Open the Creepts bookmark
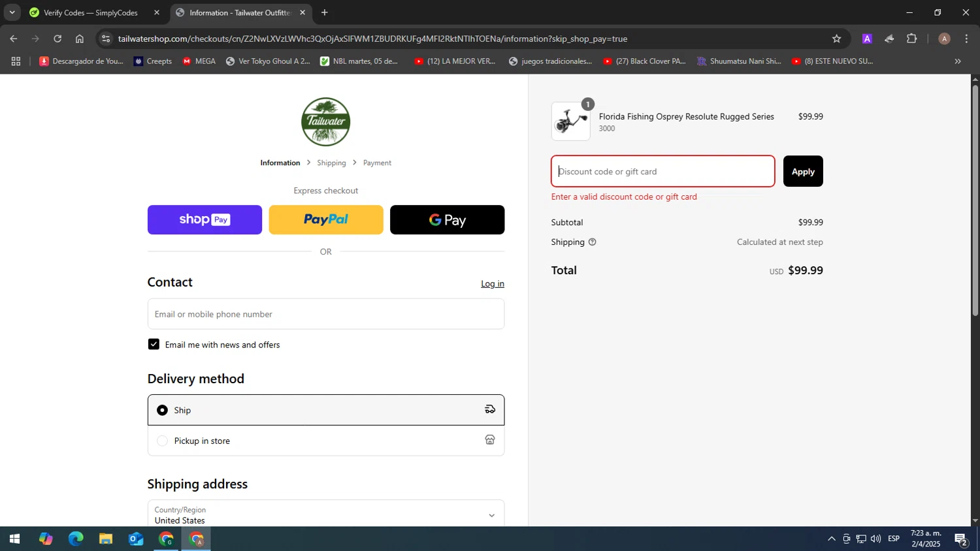The image size is (980, 551). 153,61
